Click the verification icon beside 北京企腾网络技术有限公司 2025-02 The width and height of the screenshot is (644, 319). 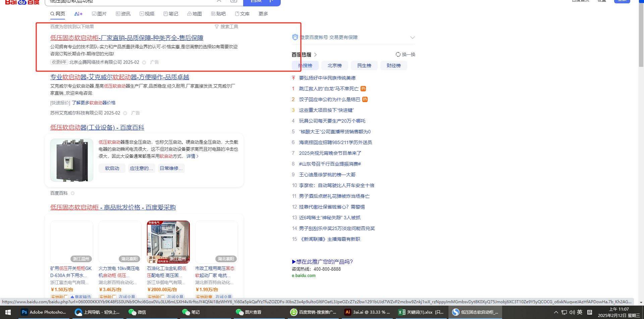(x=144, y=62)
